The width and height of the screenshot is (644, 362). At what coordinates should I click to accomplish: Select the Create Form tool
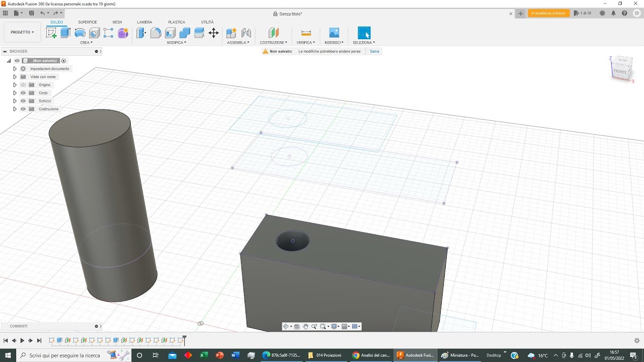(123, 33)
